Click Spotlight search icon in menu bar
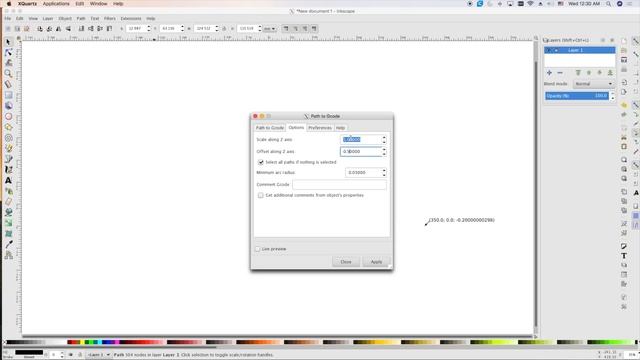The height and width of the screenshot is (360, 640). [x=608, y=4]
